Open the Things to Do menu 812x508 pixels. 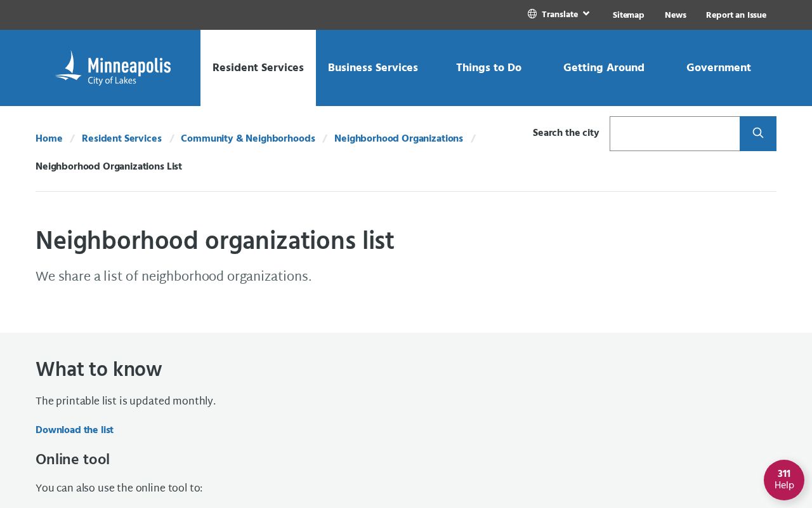[x=488, y=68]
